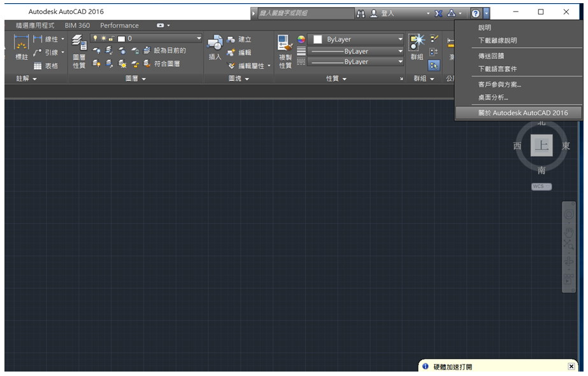Open the WCS coordinate system menu
588x376 pixels.
[541, 186]
